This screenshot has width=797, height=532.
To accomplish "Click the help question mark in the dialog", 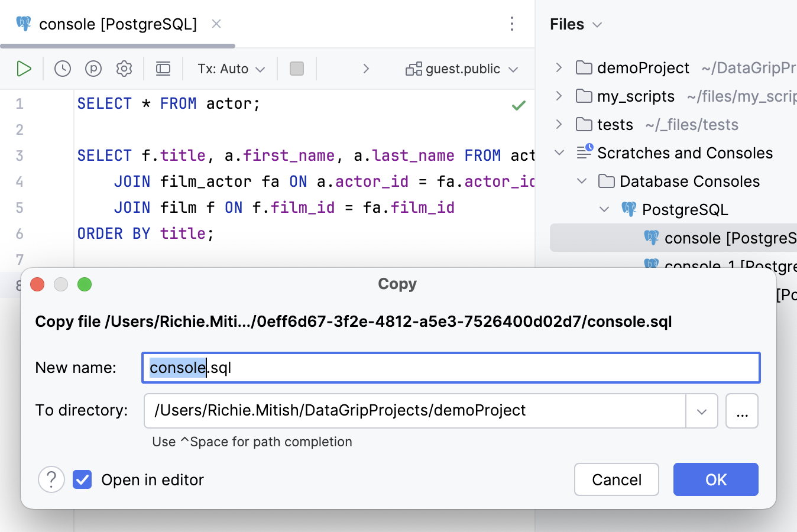I will coord(51,479).
